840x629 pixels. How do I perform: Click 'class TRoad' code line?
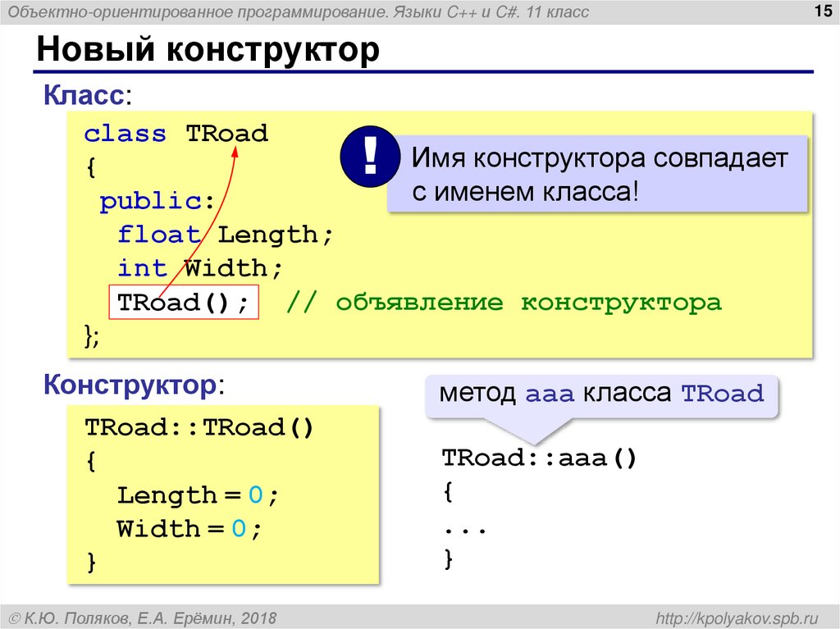coord(176,134)
